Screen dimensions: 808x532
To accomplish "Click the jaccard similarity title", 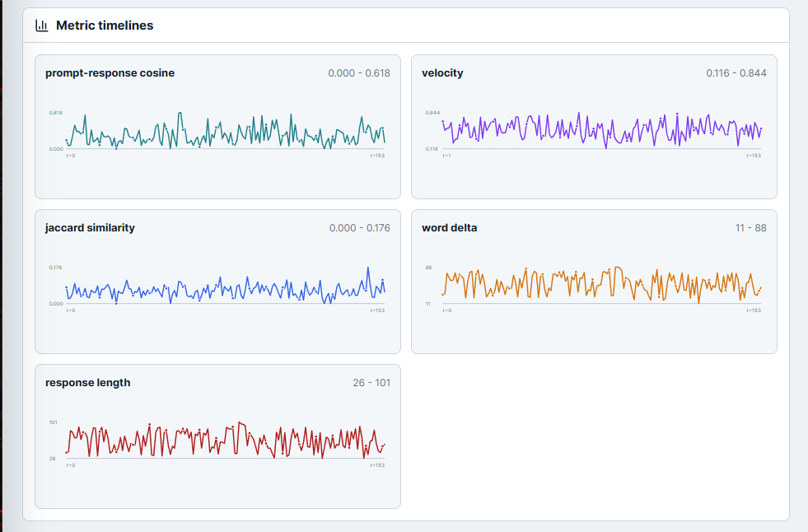I will (x=90, y=227).
